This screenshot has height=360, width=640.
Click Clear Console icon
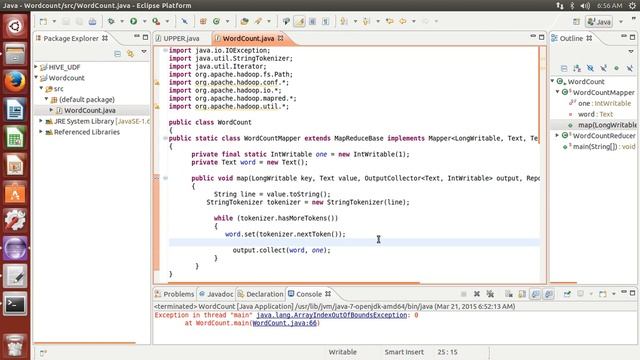tap(509, 294)
